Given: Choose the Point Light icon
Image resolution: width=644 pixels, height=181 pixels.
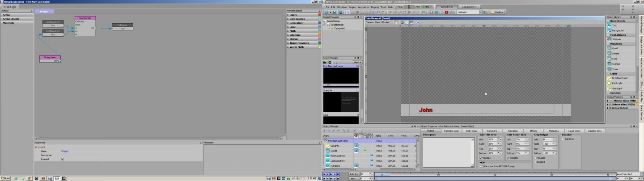Looking at the screenshot, I should point(609,83).
